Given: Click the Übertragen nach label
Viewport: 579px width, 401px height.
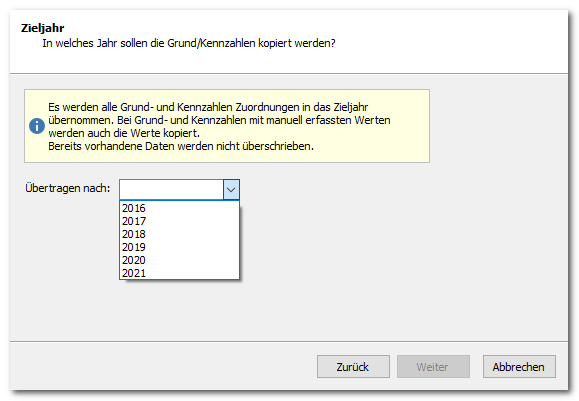Looking at the screenshot, I should [x=68, y=188].
